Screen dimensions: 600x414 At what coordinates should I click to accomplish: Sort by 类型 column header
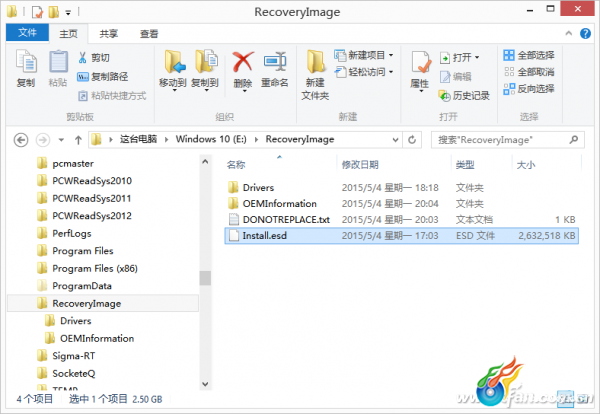point(465,165)
